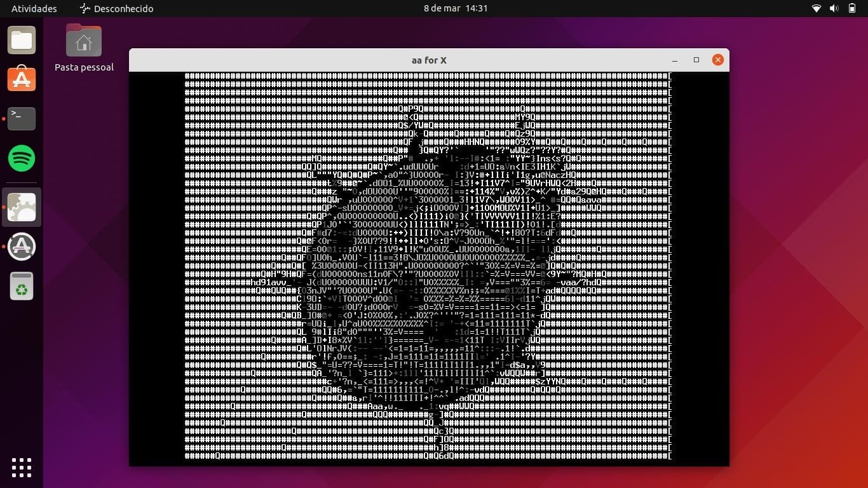Open the recycling app icon in the dock
Viewport: 868px width, 488px height.
[21, 286]
